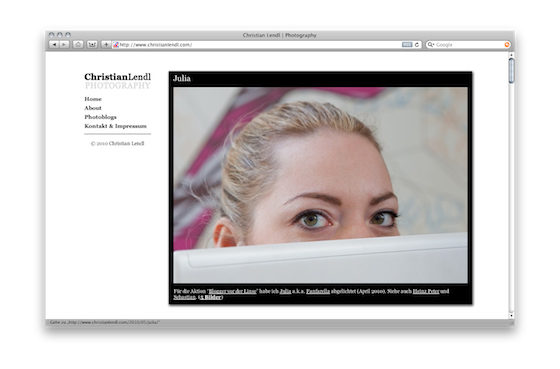Image resolution: width=560 pixels, height=369 pixels.
Task: Click the browser forward arrow button
Action: 64,45
